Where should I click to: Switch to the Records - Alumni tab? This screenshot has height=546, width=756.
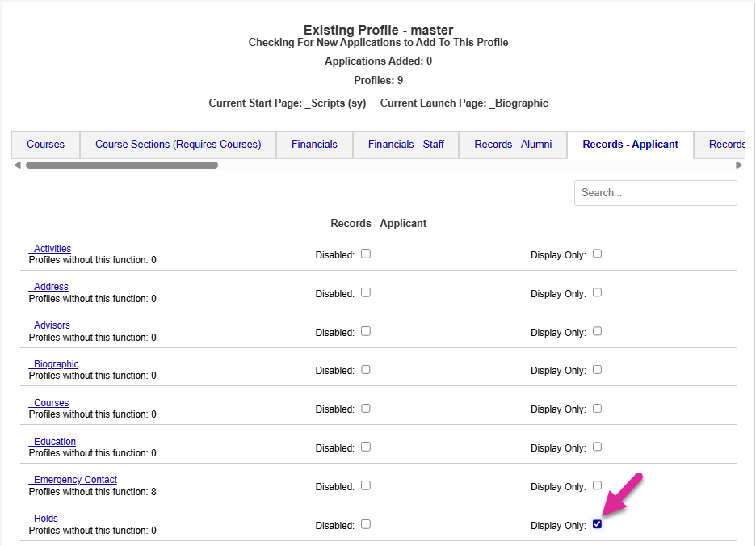(x=513, y=145)
